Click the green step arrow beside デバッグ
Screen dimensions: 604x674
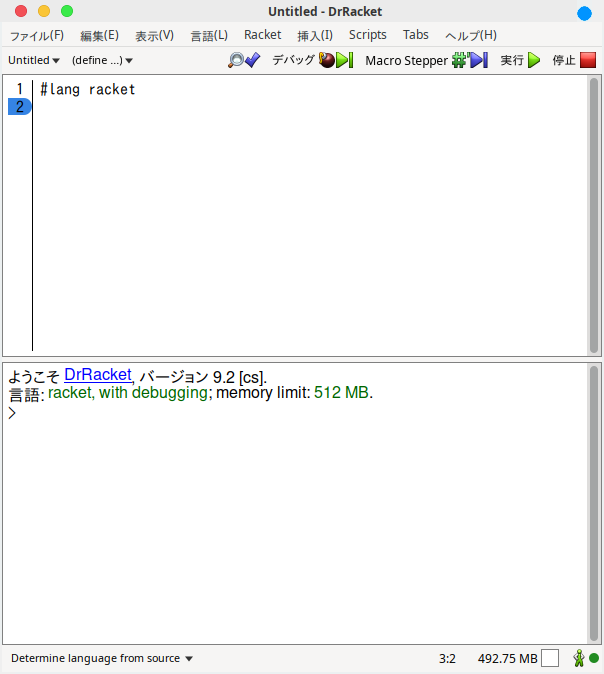pos(344,60)
